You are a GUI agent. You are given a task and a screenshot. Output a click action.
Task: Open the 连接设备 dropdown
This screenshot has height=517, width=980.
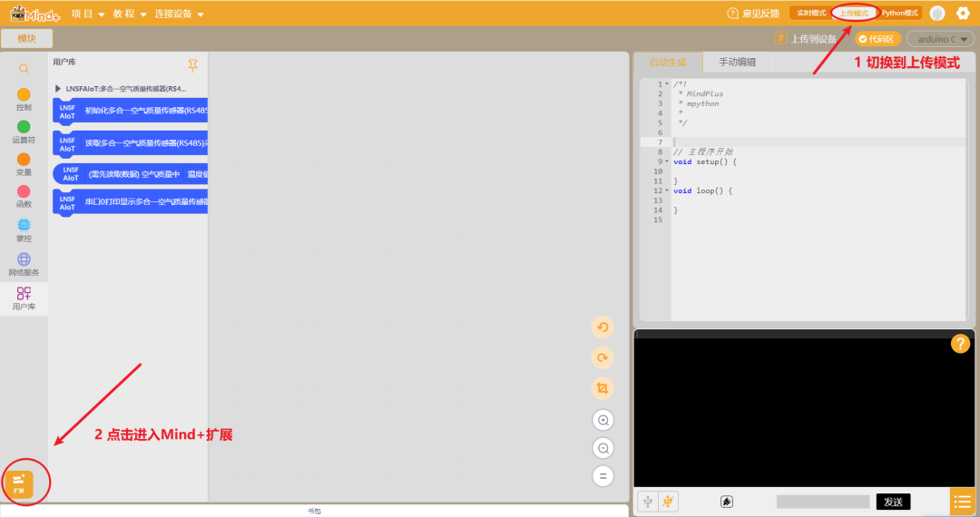[x=180, y=14]
